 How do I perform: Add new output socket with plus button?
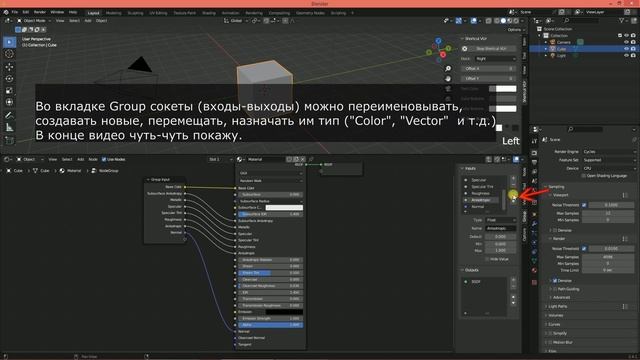(x=513, y=280)
